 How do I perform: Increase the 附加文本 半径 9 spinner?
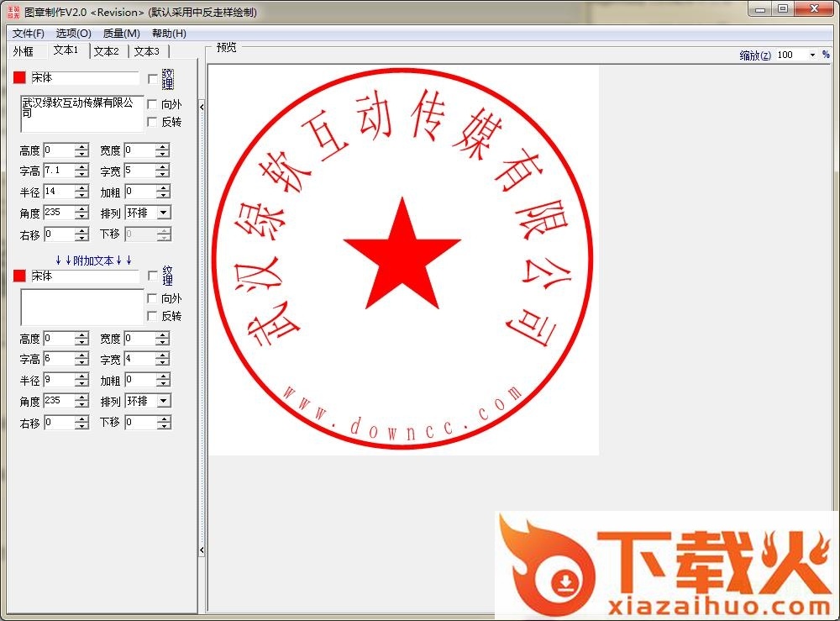pyautogui.click(x=81, y=376)
